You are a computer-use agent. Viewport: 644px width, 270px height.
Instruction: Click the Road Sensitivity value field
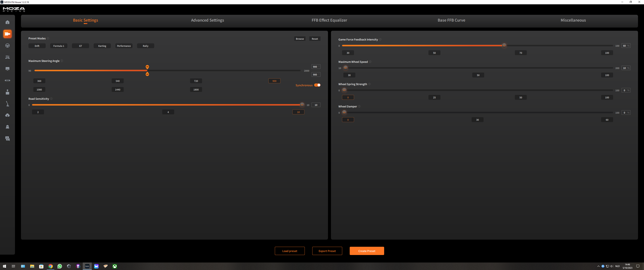click(316, 105)
